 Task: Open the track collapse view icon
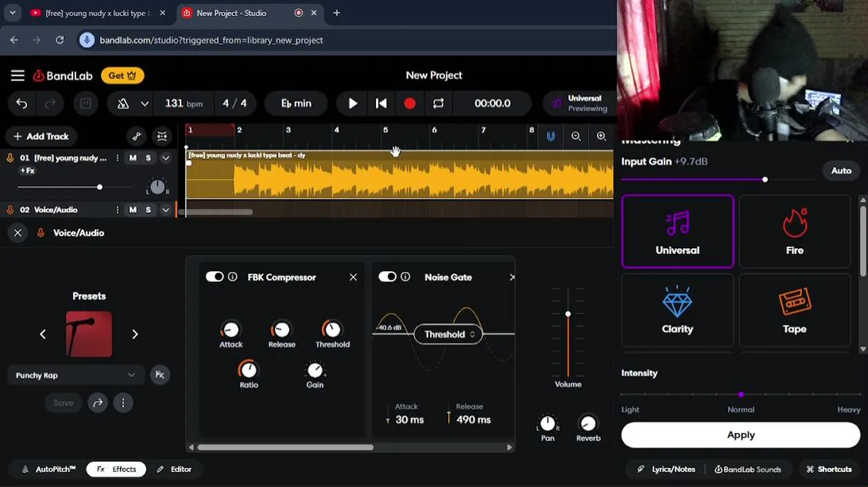[x=162, y=136]
